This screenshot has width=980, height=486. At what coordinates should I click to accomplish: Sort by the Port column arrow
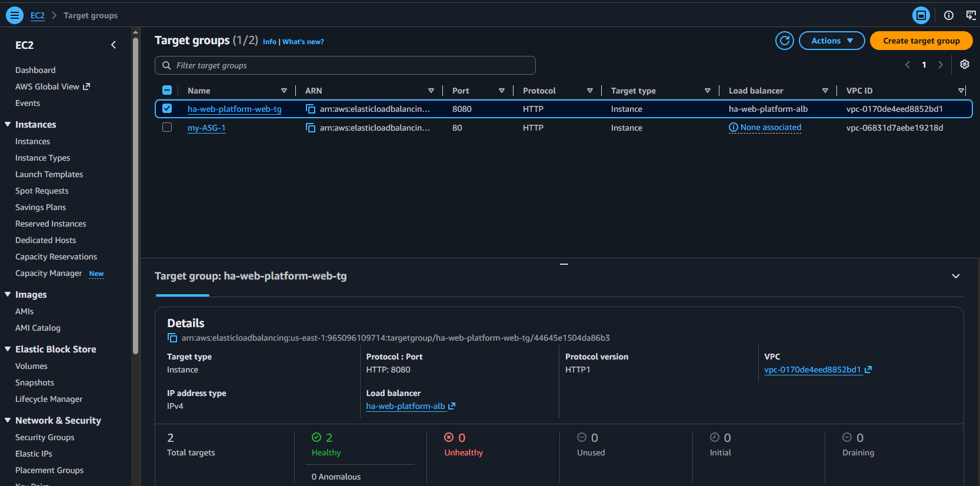coord(502,91)
